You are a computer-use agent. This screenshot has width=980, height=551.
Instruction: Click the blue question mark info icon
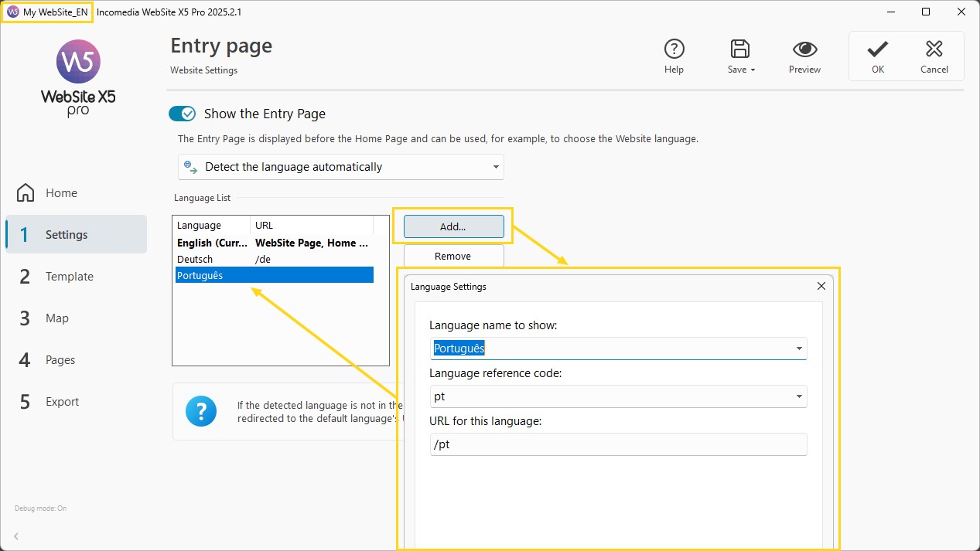coord(201,411)
